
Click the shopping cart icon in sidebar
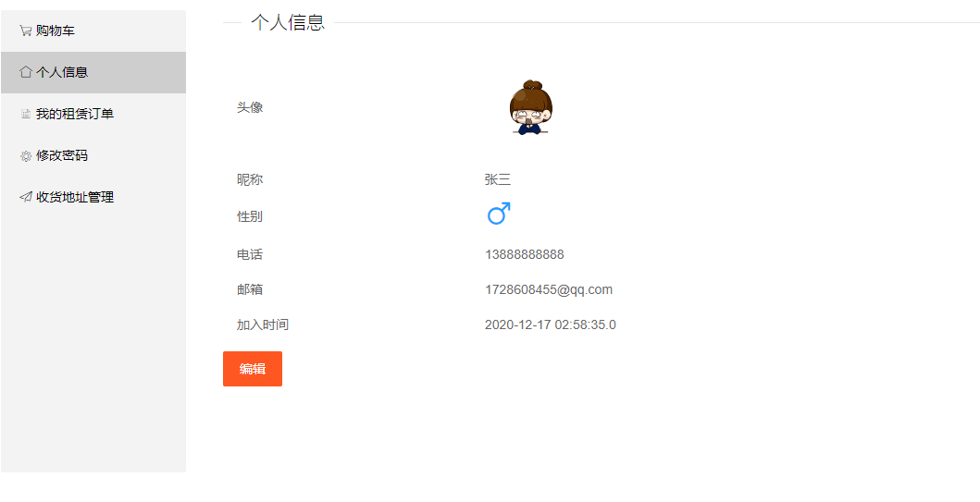(26, 31)
